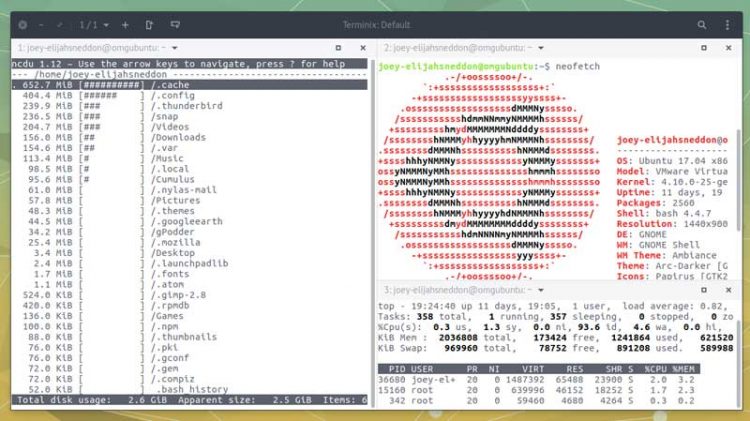Maximize terminal 3 pane
750x421 pixels.
click(x=704, y=290)
